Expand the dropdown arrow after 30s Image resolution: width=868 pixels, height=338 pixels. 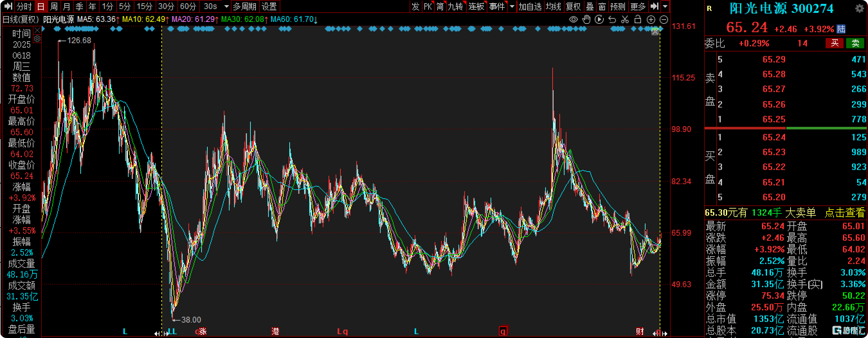coord(226,6)
